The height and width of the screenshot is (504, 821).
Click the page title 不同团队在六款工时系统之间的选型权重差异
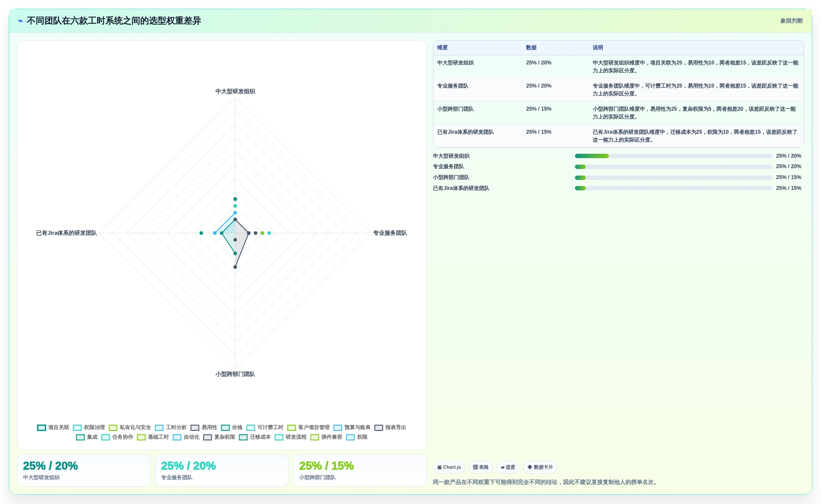coord(114,21)
